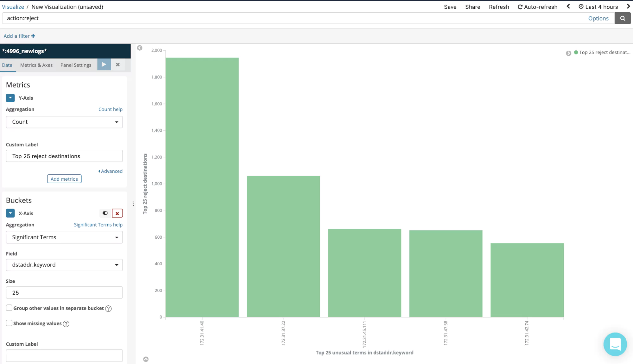Switch to the Panel Settings tab

point(76,65)
